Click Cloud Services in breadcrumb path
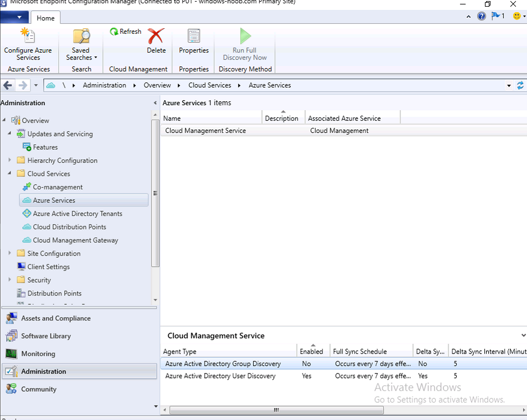Image resolution: width=527 pixels, height=420 pixels. (x=210, y=85)
